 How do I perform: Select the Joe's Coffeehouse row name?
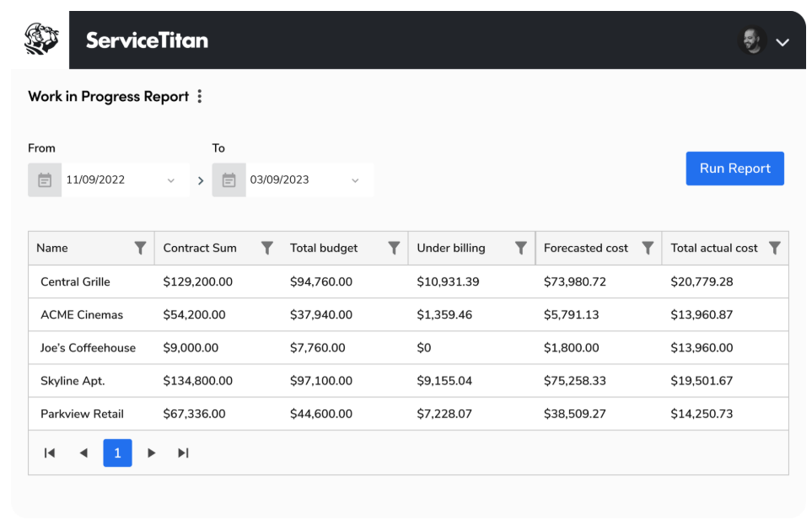(88, 348)
